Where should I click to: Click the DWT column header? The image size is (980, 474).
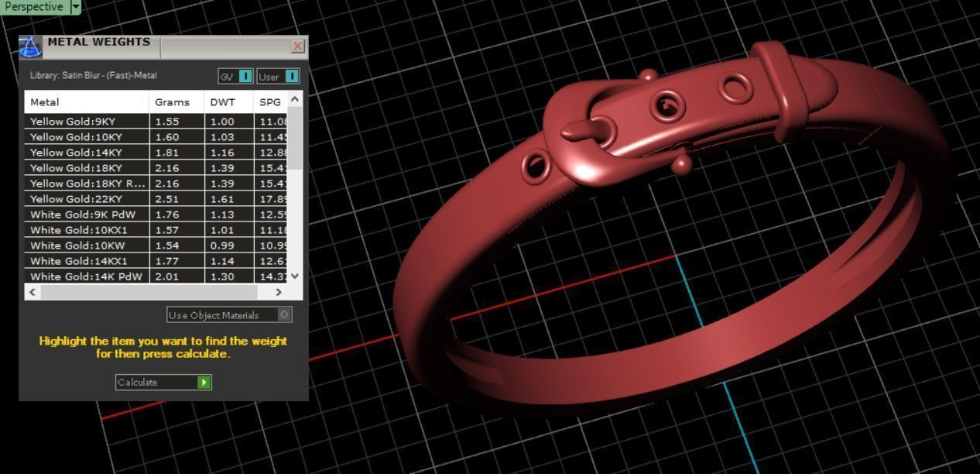click(x=229, y=102)
